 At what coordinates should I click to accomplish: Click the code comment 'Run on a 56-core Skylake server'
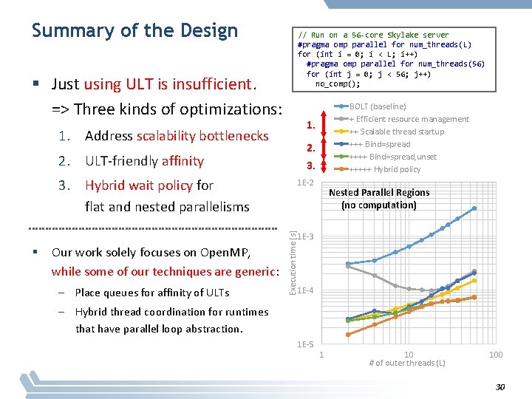click(x=373, y=35)
